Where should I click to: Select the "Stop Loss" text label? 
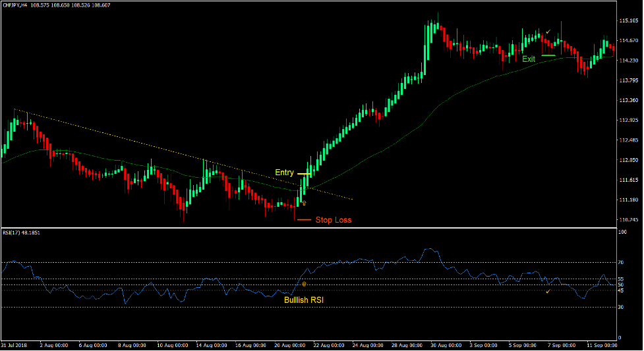[333, 220]
